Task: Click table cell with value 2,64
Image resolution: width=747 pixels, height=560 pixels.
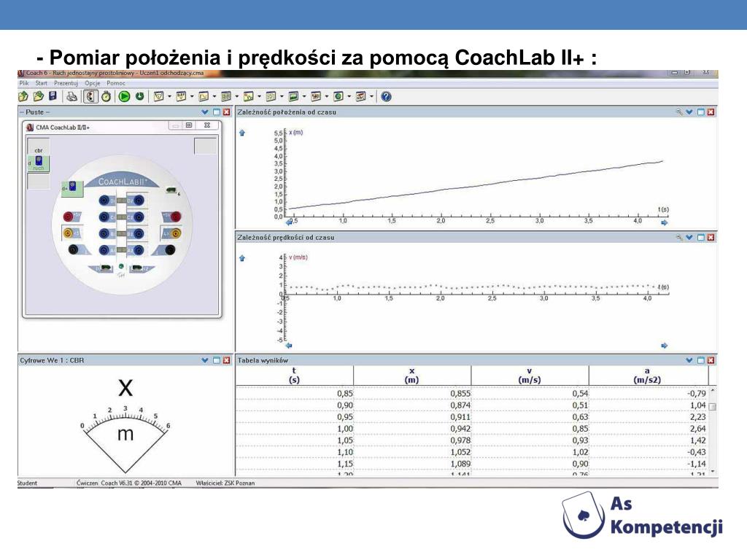Action: (x=648, y=429)
